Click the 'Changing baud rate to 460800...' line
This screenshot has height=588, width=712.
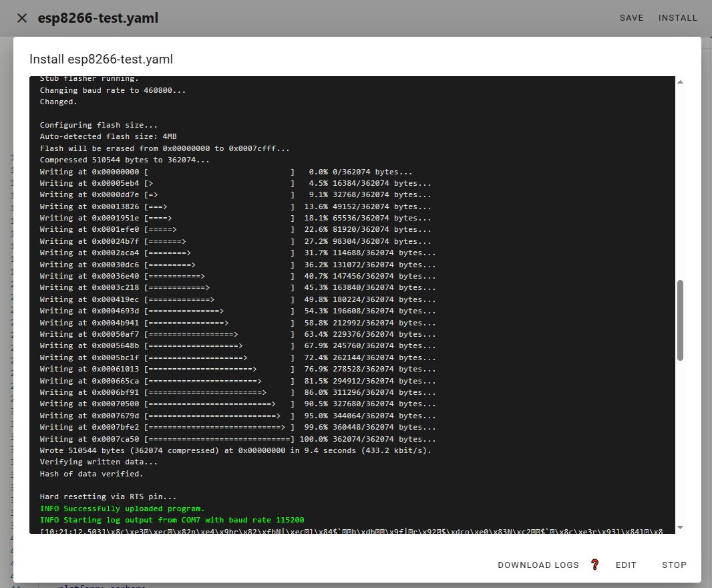click(x=113, y=90)
